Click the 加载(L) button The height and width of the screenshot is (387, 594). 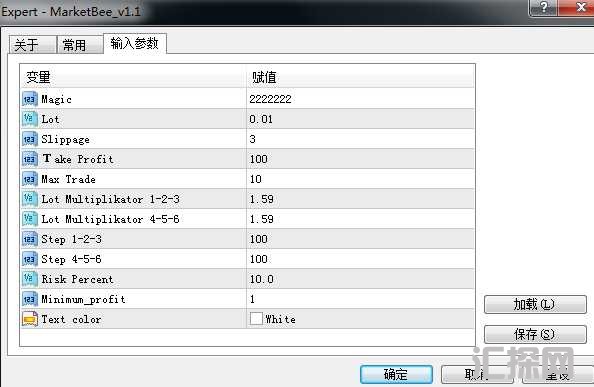tap(535, 304)
